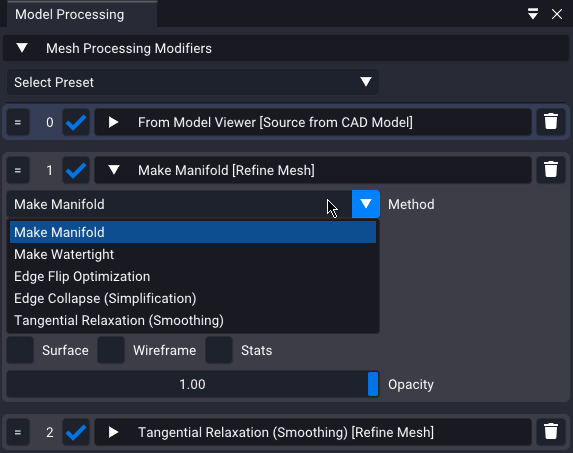
Task: Disable modifier 0 checkmark
Action: 76,122
